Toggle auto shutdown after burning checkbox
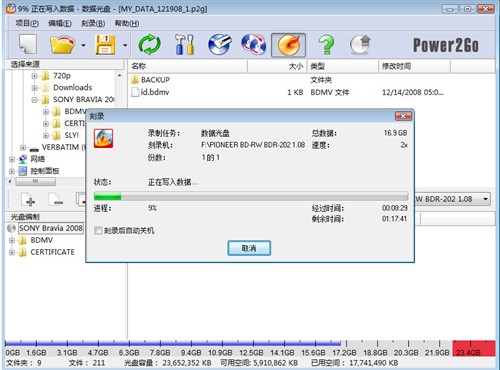500x370 pixels. (x=98, y=231)
